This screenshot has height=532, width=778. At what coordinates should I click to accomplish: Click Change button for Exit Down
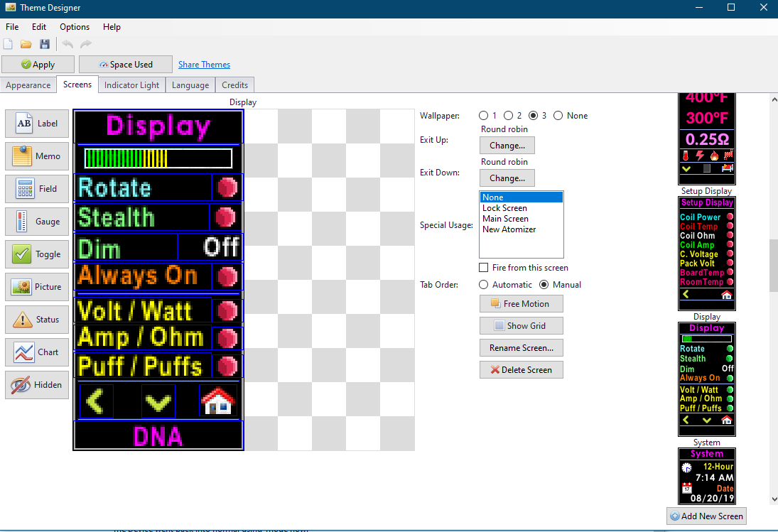coord(507,178)
